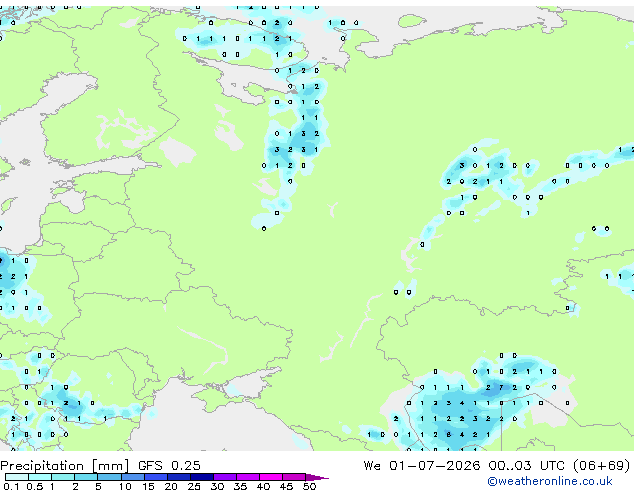The width and height of the screenshot is (634, 490).
Task: Open the weatheronline.co.uk copyright link
Action: (550, 481)
